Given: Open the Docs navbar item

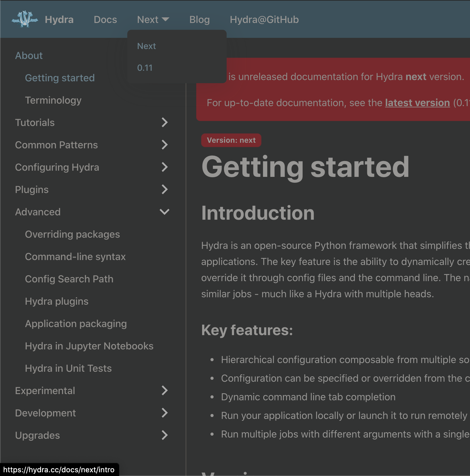Looking at the screenshot, I should [x=105, y=20].
